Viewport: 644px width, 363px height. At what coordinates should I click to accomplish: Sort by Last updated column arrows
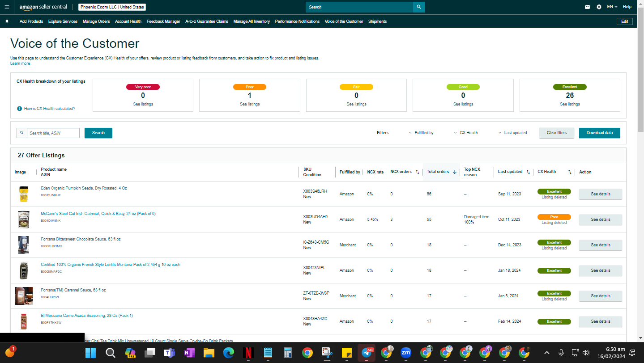(528, 172)
